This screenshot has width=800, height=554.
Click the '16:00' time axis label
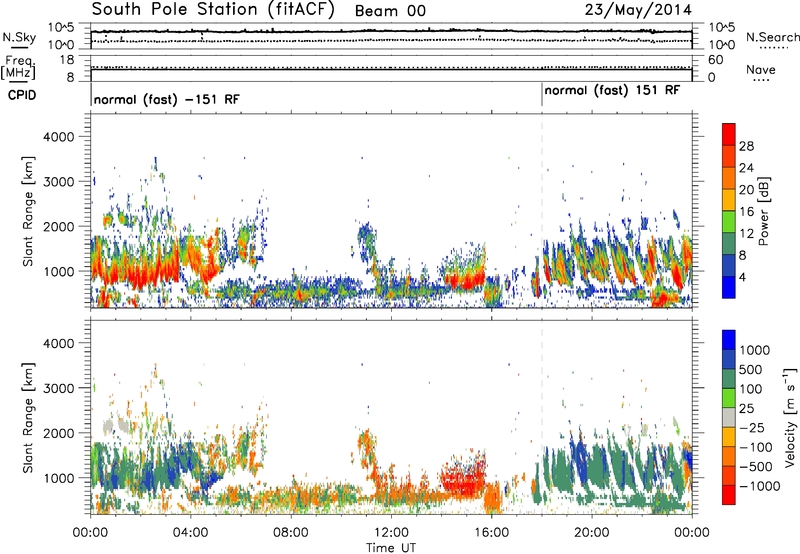(491, 533)
